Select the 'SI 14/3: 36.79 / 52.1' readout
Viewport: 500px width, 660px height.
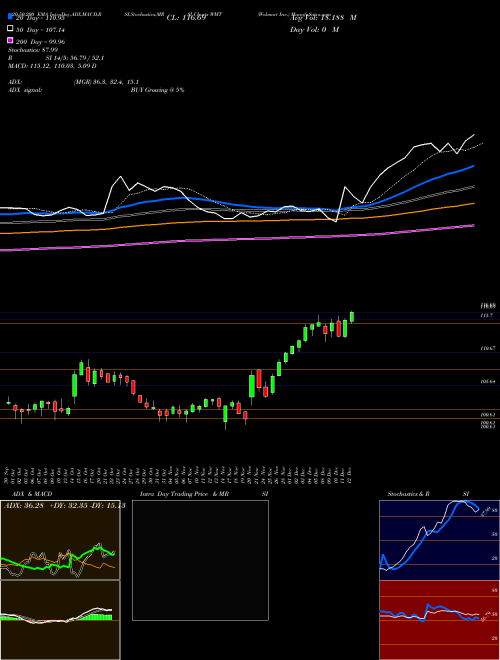point(75,58)
